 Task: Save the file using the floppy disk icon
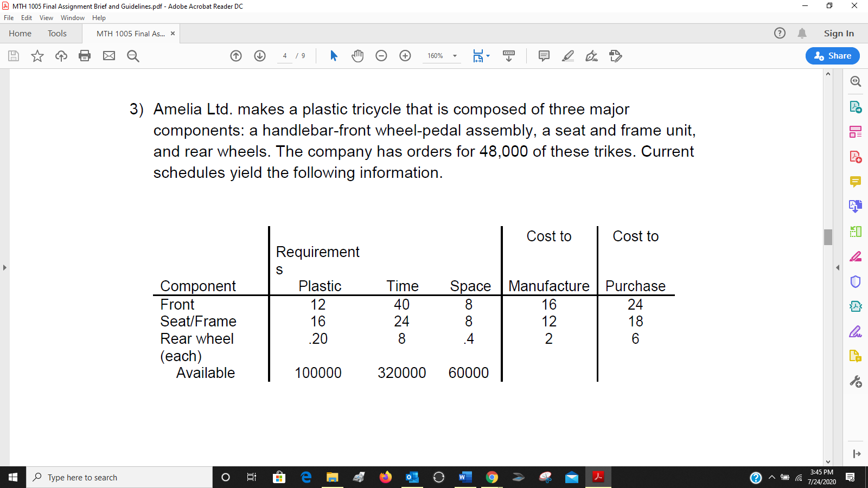[14, 56]
